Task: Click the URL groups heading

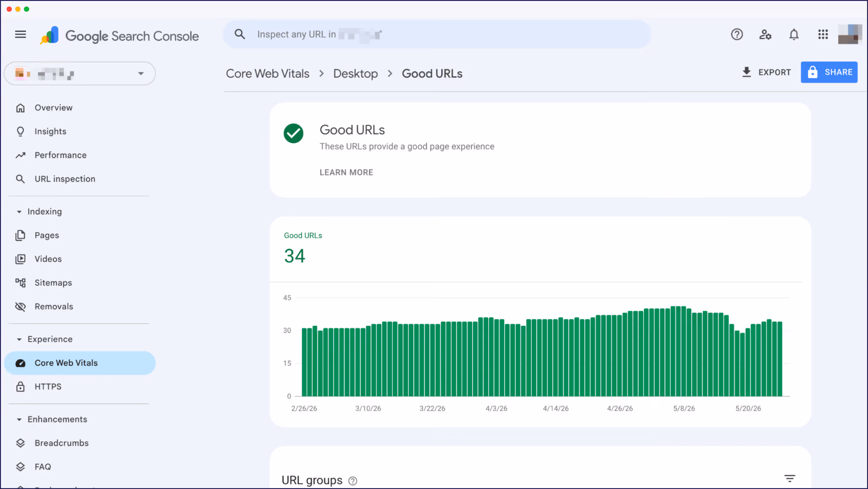Action: click(x=312, y=480)
